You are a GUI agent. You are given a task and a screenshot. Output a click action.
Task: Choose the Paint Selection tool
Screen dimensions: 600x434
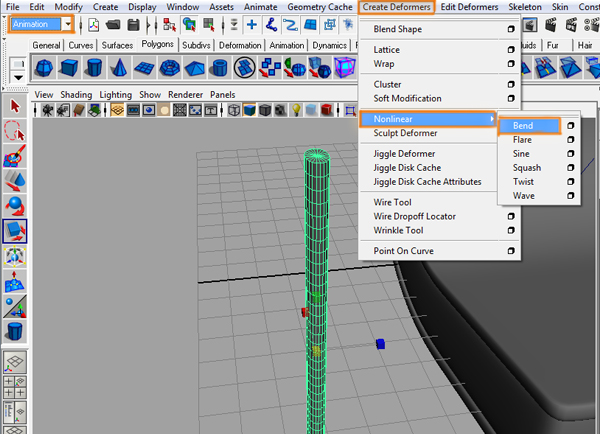15,156
